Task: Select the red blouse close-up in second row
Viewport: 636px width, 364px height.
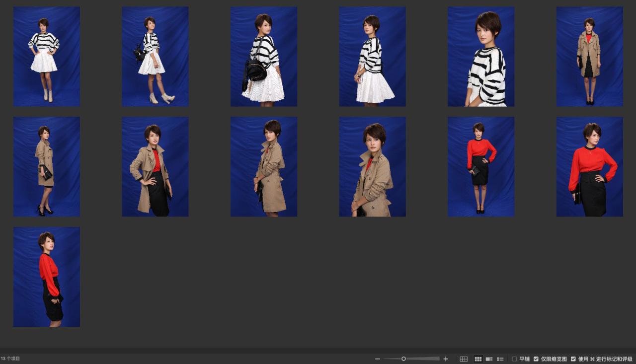Action: tap(589, 166)
